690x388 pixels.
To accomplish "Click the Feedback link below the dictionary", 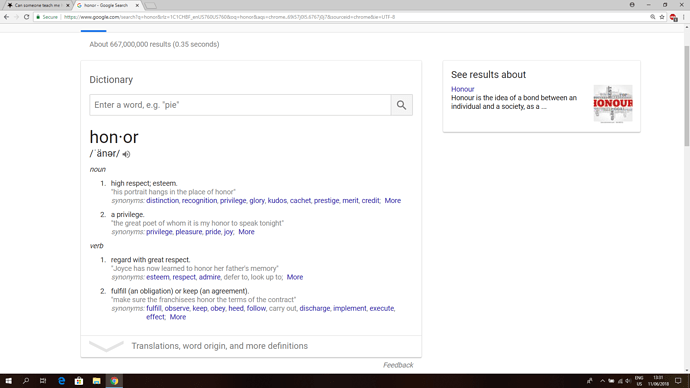I will tap(398, 365).
